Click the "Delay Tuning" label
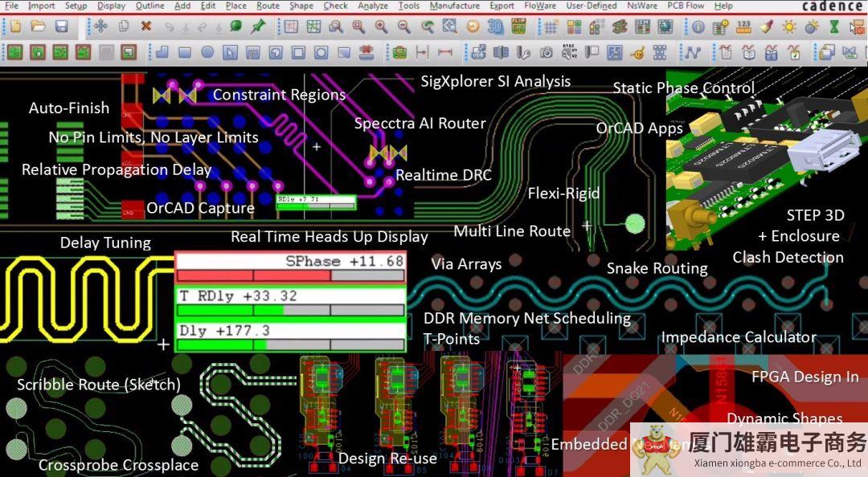Image resolution: width=868 pixels, height=477 pixels. click(x=105, y=243)
